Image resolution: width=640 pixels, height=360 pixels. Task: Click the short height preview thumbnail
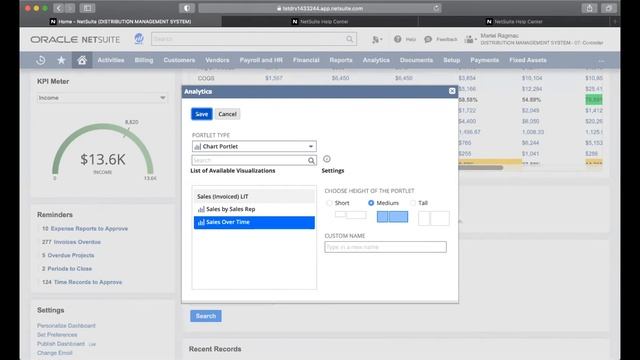click(351, 215)
